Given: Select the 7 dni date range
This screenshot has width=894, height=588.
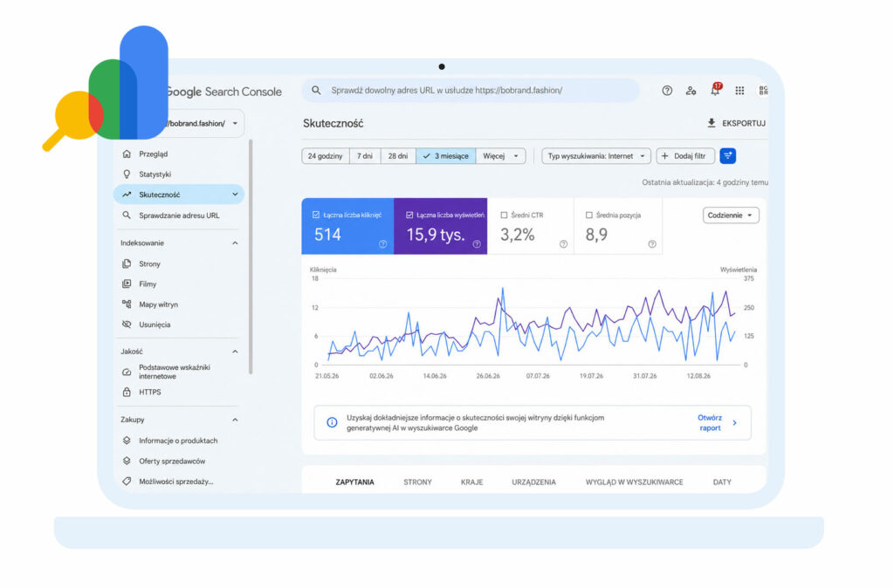Looking at the screenshot, I should point(365,155).
